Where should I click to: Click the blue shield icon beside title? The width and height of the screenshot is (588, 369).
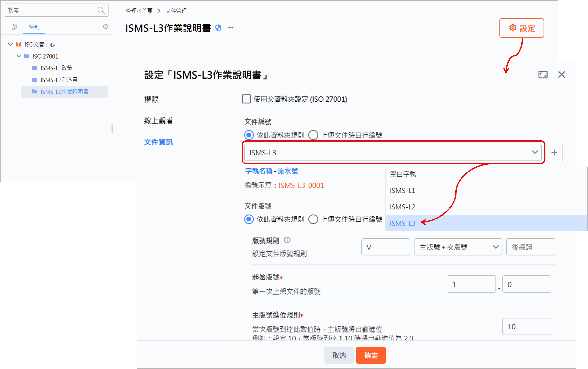pos(218,28)
